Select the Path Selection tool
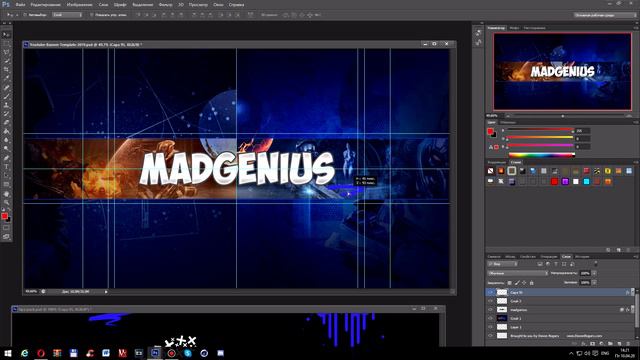Viewport: 640px width, 360px height. tap(6, 176)
